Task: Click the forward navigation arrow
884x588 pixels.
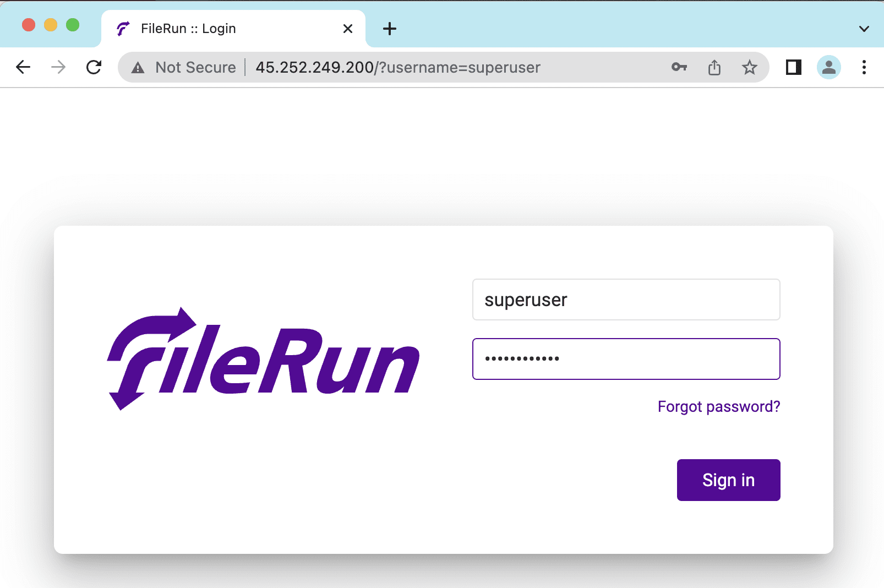Action: [58, 67]
